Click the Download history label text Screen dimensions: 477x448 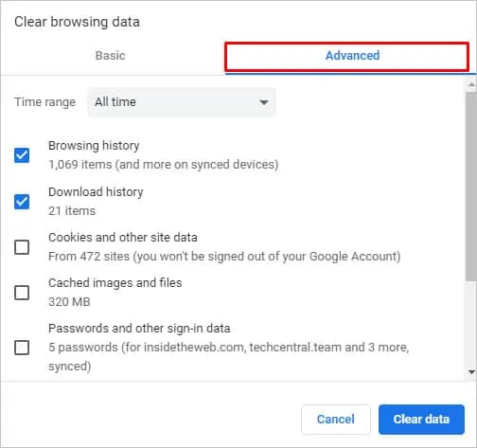96,191
